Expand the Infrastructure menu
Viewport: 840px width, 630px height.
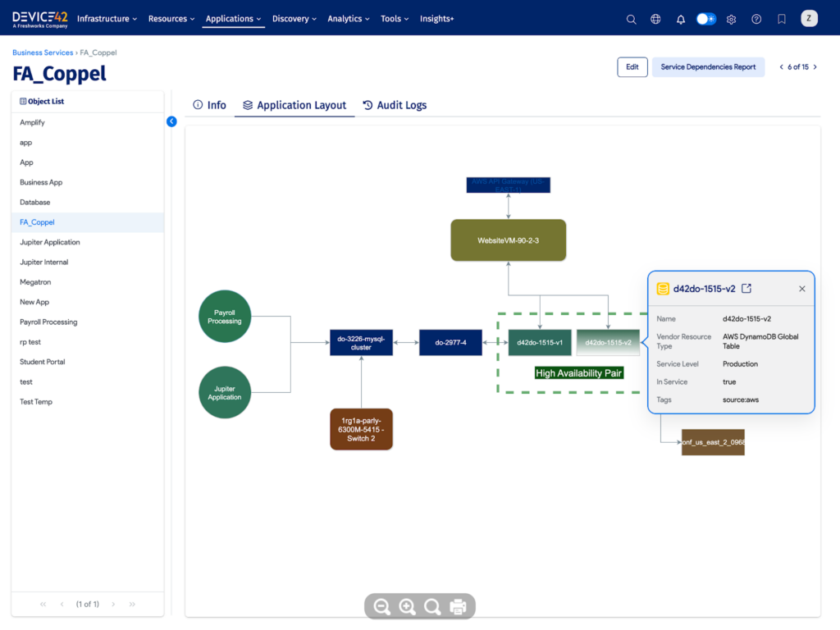coord(107,19)
